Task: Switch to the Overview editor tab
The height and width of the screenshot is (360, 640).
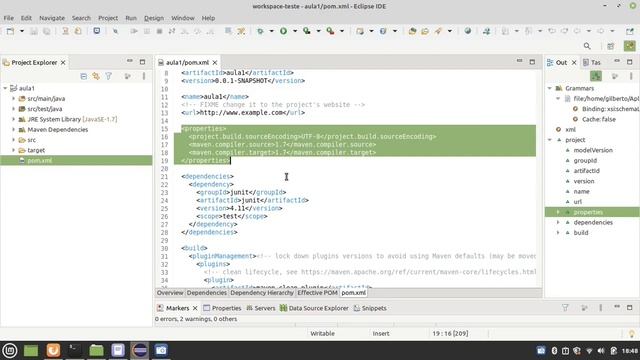Action: tap(170, 293)
